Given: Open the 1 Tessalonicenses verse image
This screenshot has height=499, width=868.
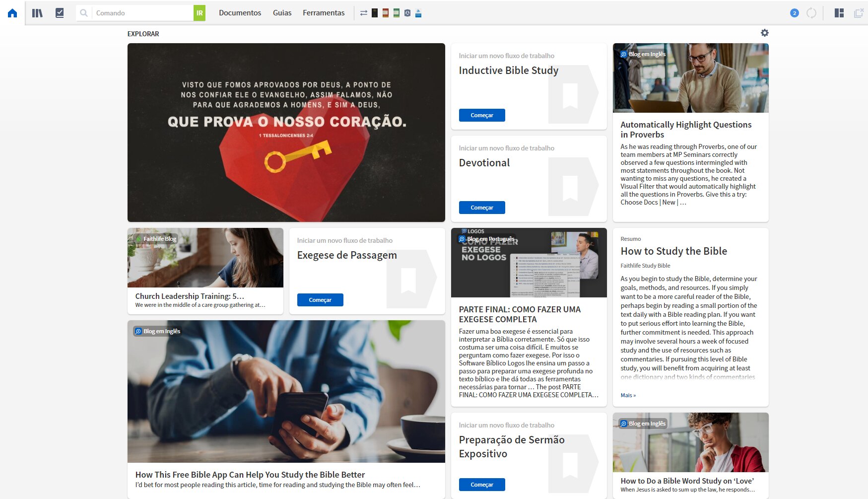Looking at the screenshot, I should coord(286,133).
